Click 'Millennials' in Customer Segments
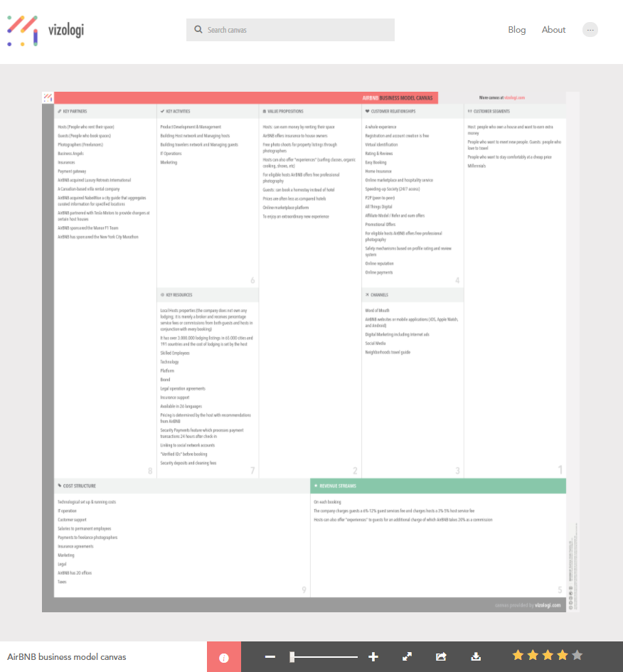This screenshot has width=623, height=672. tap(476, 166)
